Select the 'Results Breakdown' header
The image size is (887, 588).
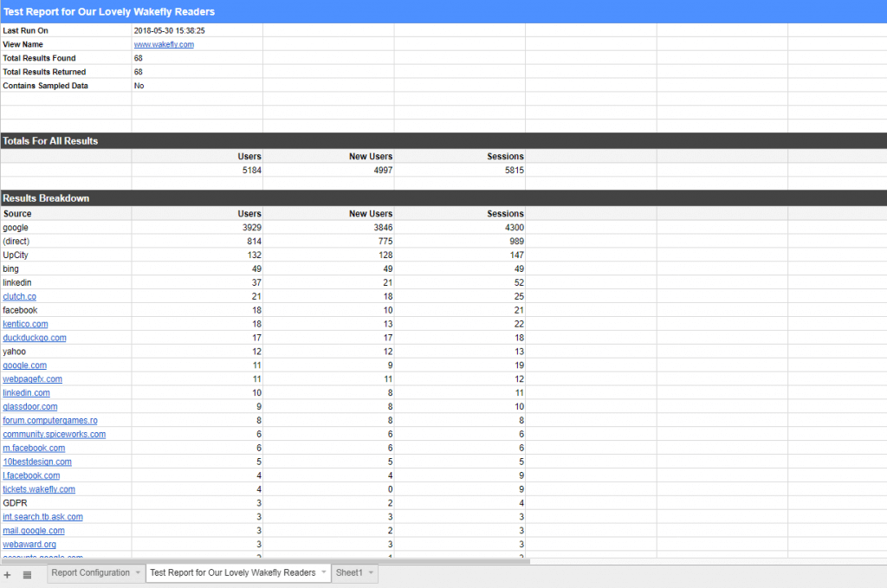[x=443, y=198]
